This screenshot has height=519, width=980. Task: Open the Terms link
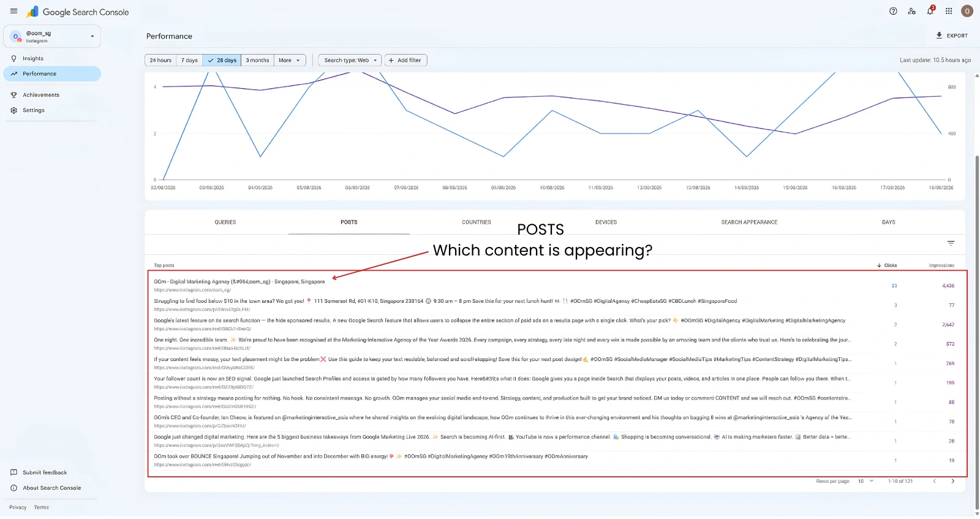pos(42,507)
